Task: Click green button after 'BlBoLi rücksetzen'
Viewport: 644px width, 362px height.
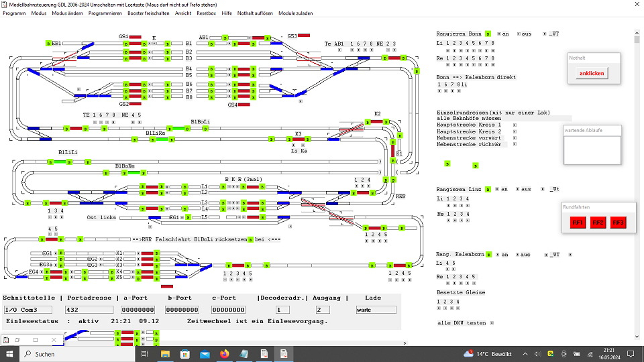Action: coord(250,240)
